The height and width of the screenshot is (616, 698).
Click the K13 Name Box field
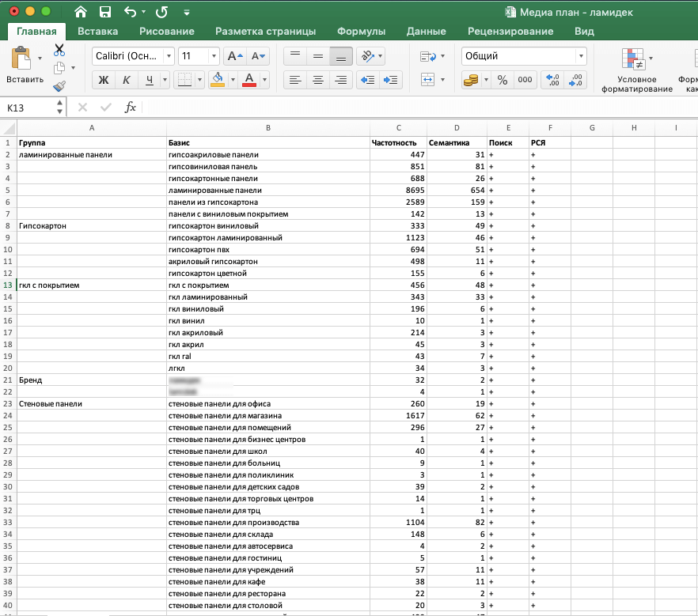[32, 108]
